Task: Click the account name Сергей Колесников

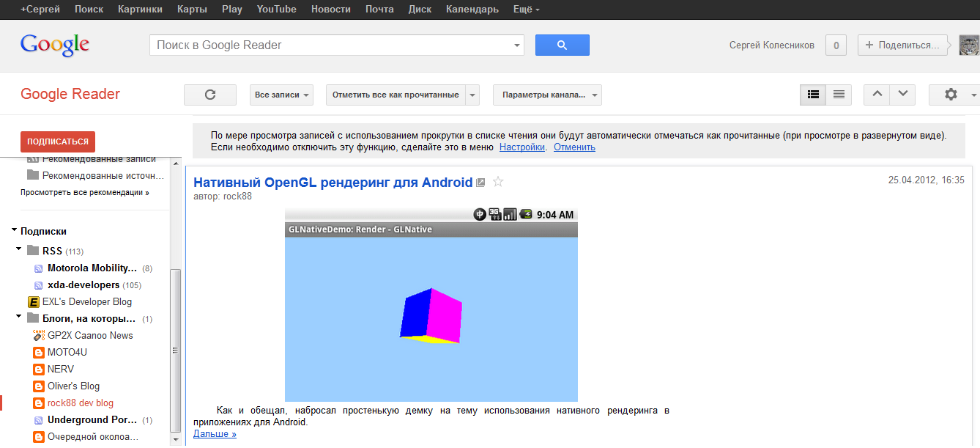Action: (x=772, y=45)
